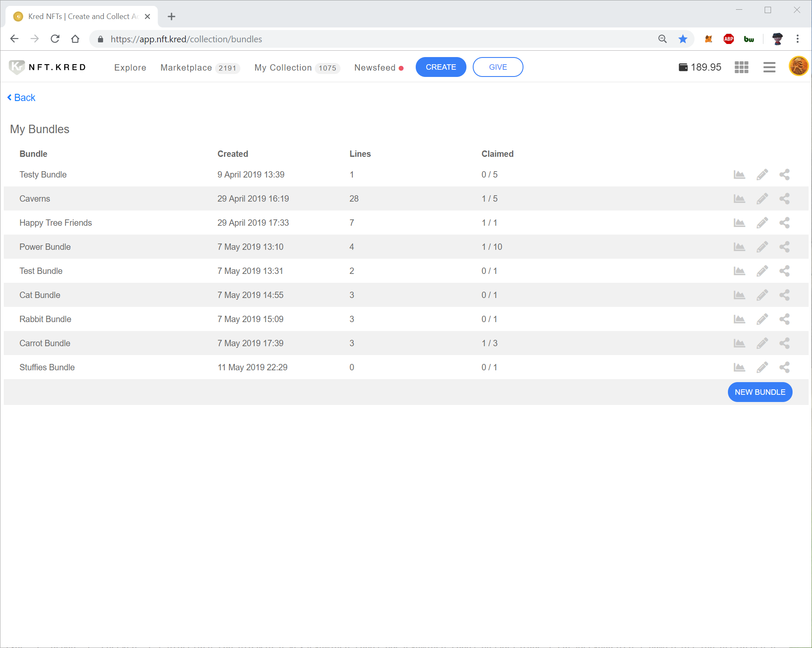Share the Happy Tree Friends bundle

pyautogui.click(x=784, y=223)
